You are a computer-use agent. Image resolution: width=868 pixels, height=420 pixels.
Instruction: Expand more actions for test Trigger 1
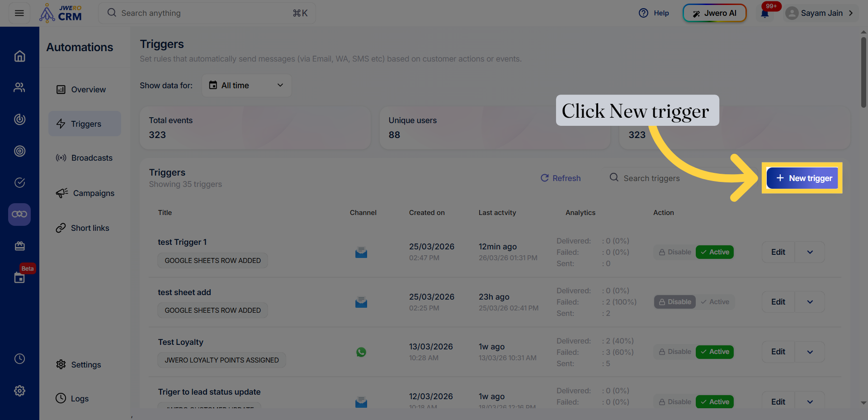point(810,252)
